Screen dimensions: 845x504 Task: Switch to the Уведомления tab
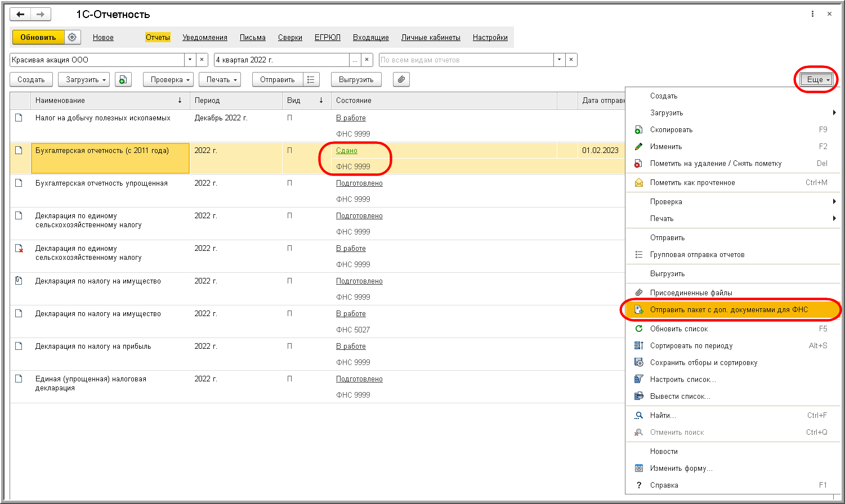tap(205, 38)
